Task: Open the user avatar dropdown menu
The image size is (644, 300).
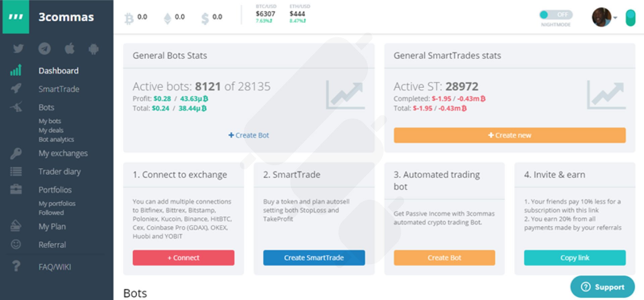Action: (604, 17)
